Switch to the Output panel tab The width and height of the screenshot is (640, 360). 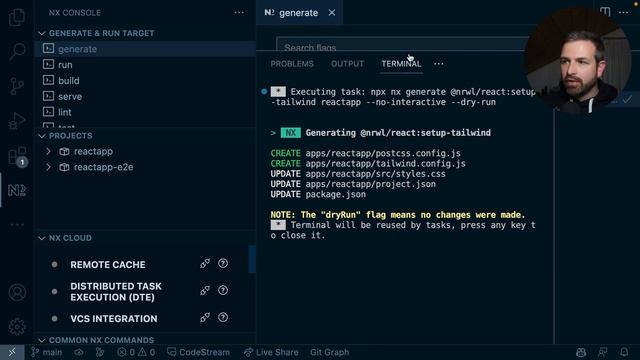pyautogui.click(x=347, y=64)
